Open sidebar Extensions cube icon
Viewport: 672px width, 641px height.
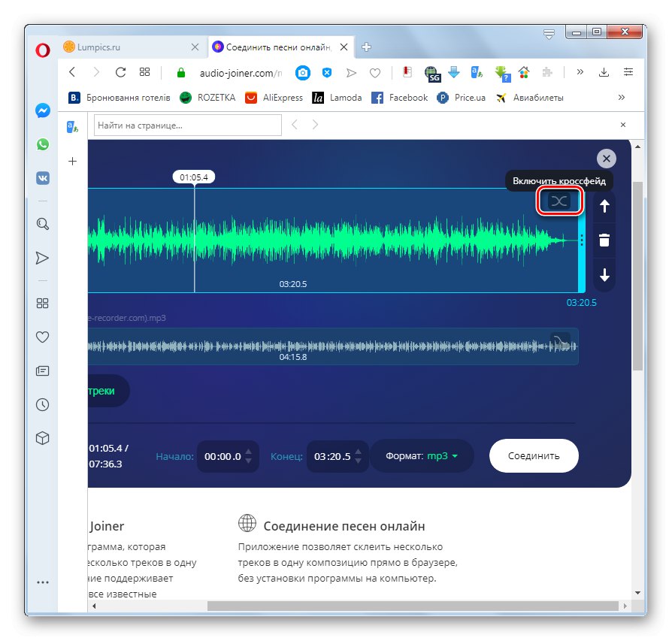point(42,438)
